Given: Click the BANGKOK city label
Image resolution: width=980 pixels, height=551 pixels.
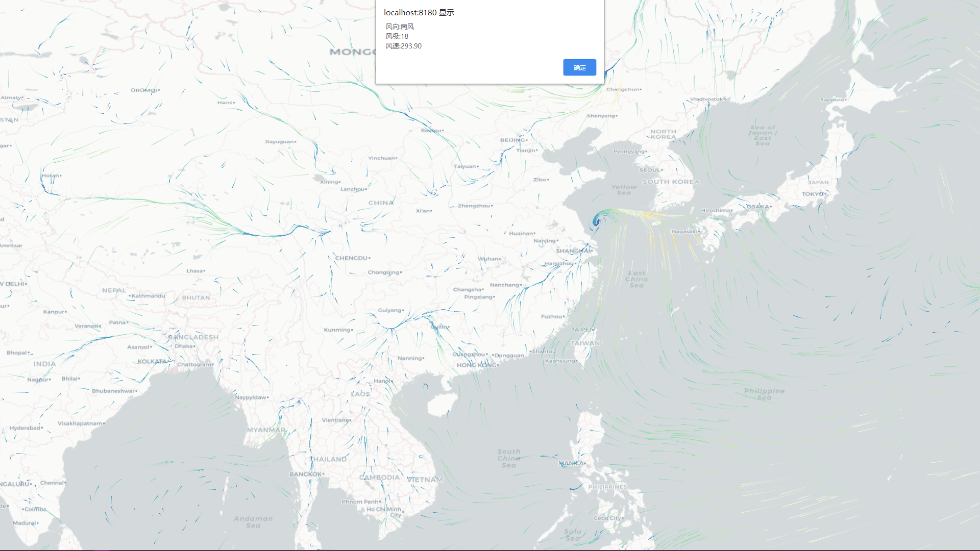Looking at the screenshot, I should [x=306, y=474].
